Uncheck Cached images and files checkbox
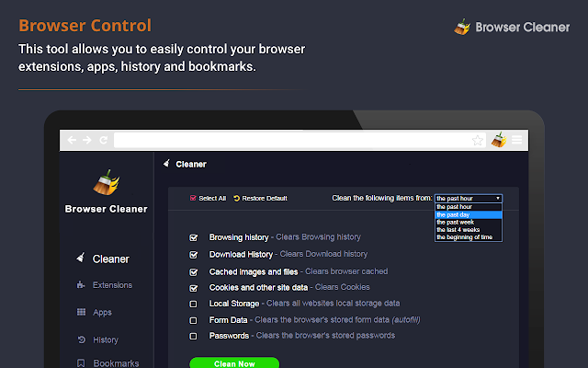 pyautogui.click(x=194, y=272)
